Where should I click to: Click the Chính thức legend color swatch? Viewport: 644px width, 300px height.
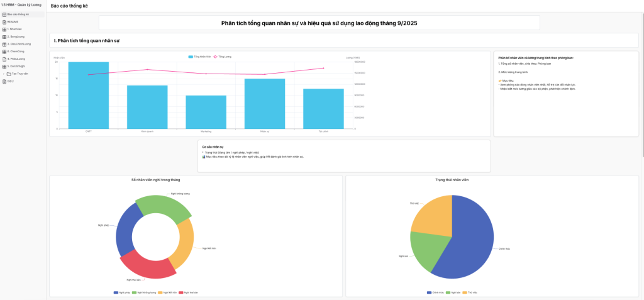(x=428, y=292)
